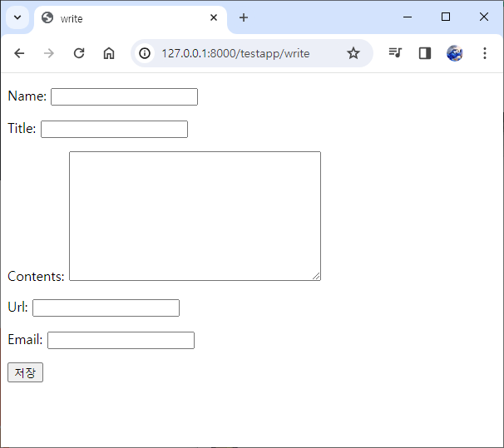The width and height of the screenshot is (504, 448).
Task: Select the 'write' tab
Action: 129,18
